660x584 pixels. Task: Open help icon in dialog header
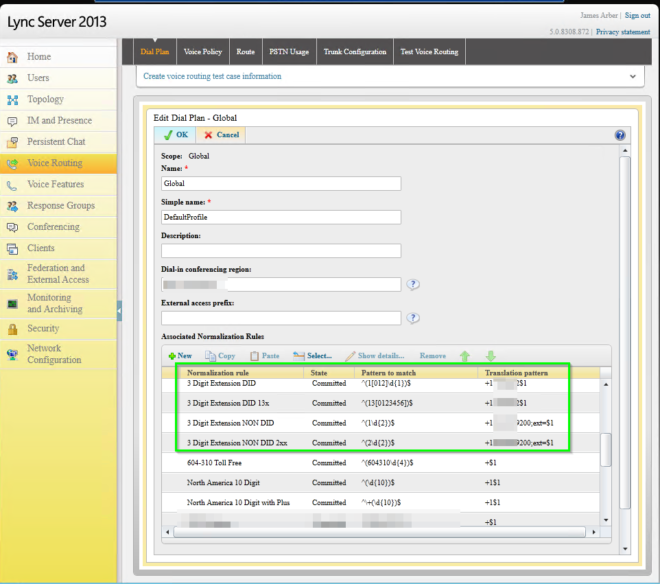pyautogui.click(x=619, y=135)
